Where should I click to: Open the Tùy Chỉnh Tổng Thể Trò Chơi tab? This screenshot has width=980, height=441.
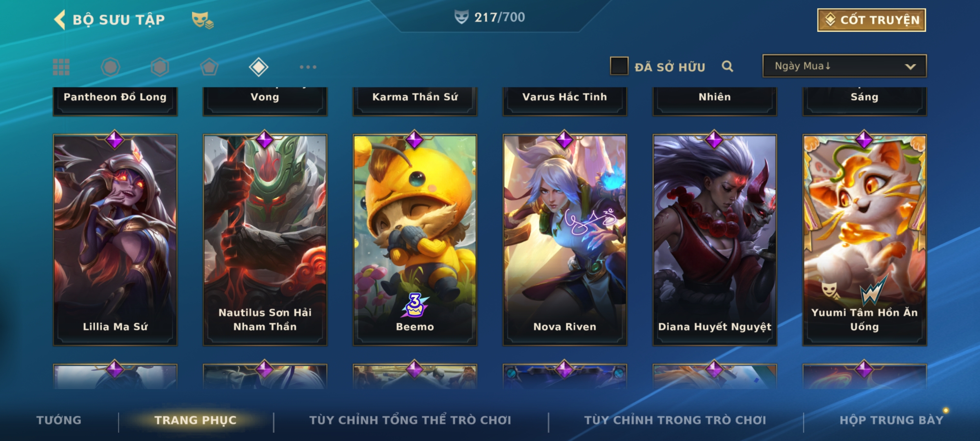pos(410,420)
